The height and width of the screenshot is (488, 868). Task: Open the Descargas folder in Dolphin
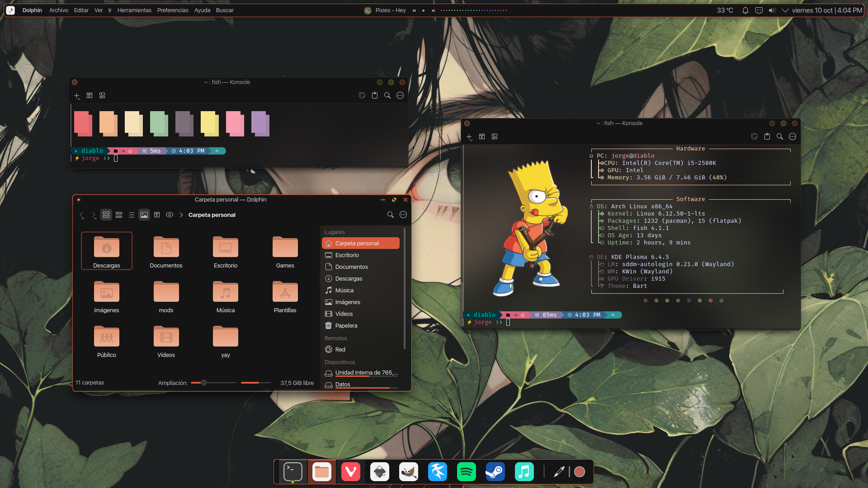click(107, 251)
